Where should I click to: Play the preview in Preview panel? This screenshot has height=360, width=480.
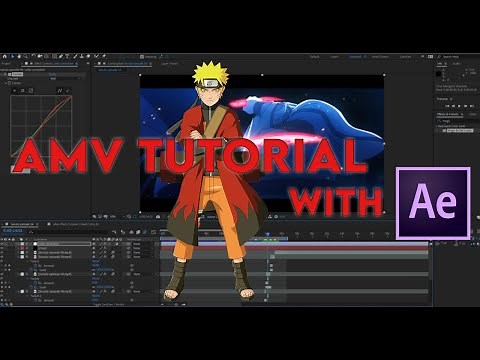pyautogui.click(x=459, y=106)
